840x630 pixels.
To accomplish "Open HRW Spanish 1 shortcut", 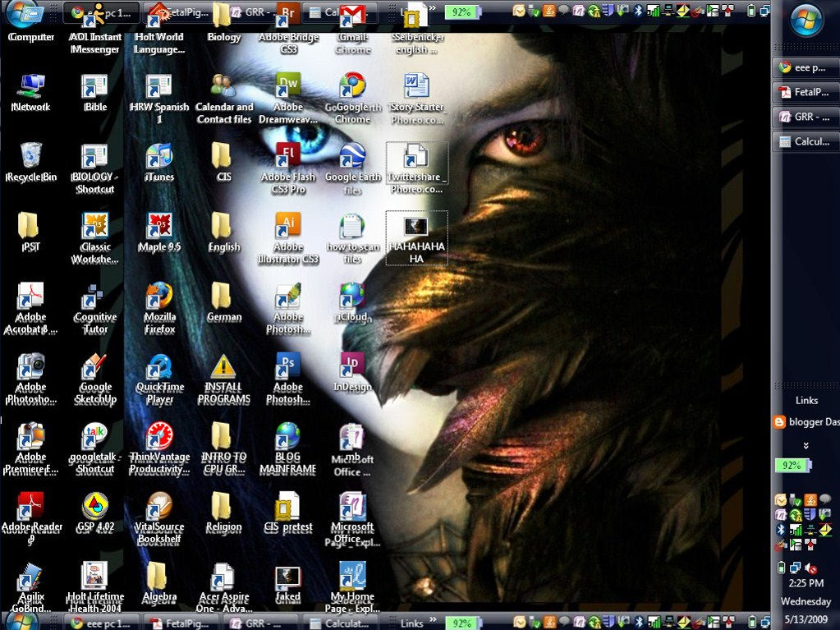I will coord(159,98).
